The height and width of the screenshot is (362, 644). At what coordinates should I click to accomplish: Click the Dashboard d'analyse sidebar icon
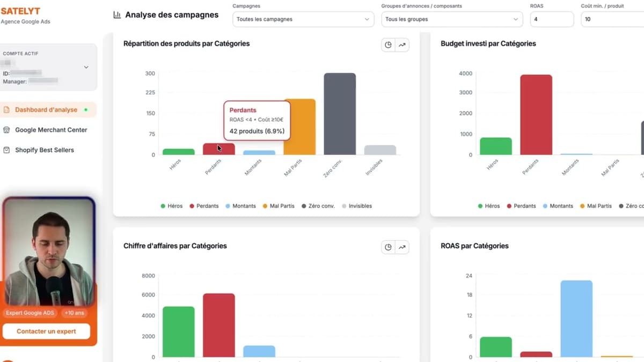click(x=7, y=110)
